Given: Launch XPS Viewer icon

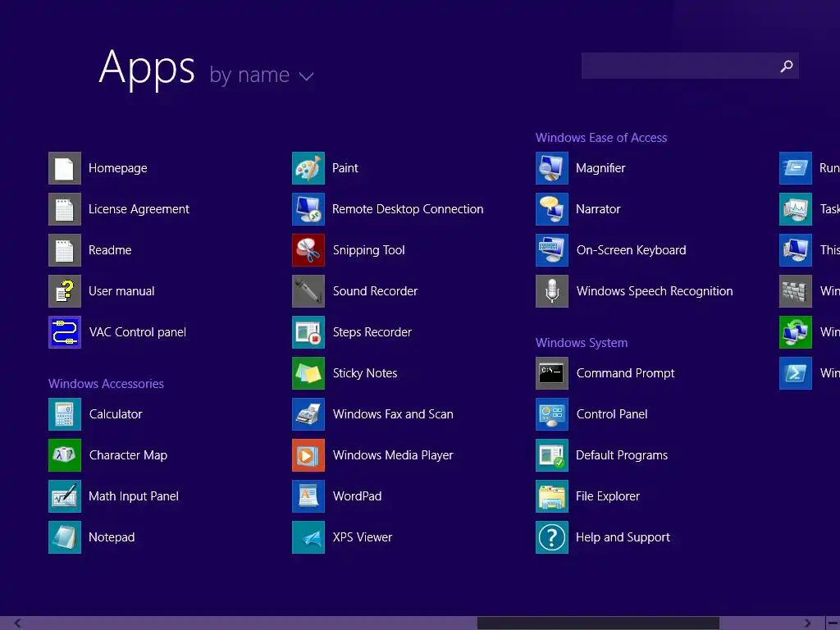Looking at the screenshot, I should (308, 537).
